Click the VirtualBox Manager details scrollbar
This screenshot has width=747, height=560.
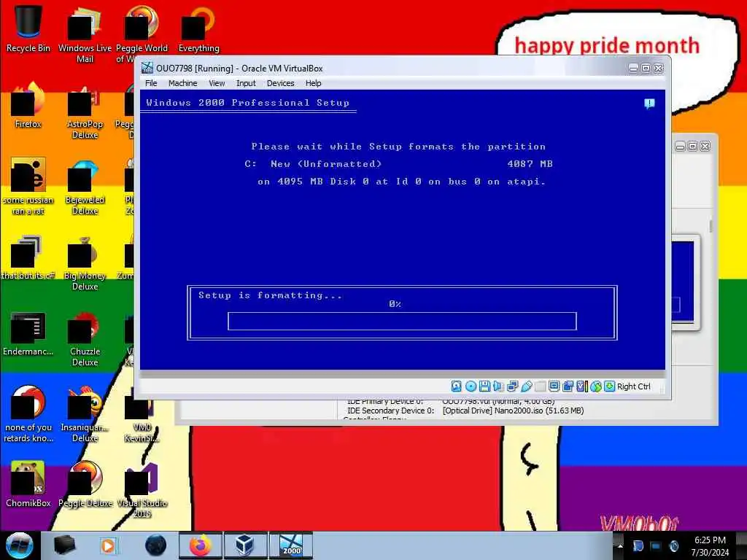coord(711,226)
